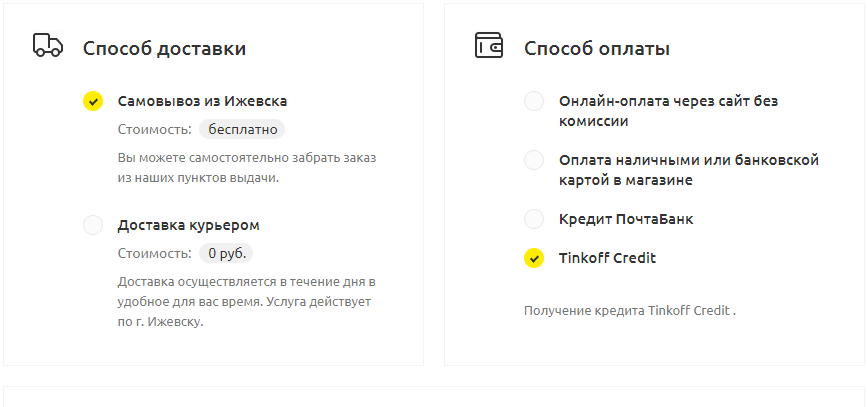The image size is (867, 407).
Task: Click the 0 руб. cost badge
Action: click(226, 253)
